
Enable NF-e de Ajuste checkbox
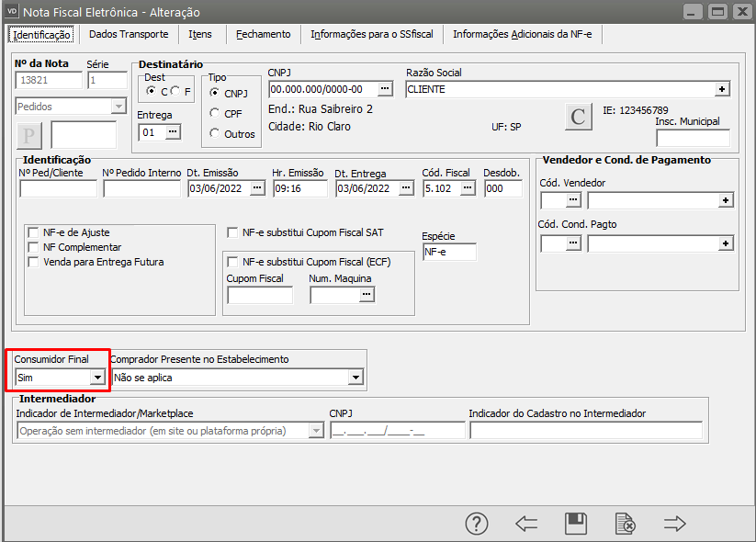coord(34,232)
